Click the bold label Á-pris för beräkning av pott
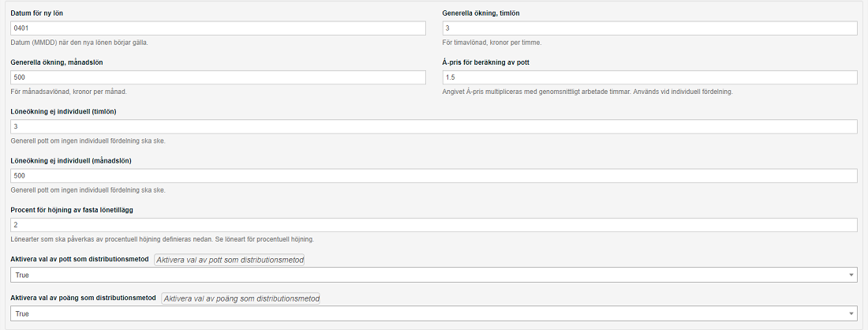The image size is (868, 330). click(x=486, y=62)
